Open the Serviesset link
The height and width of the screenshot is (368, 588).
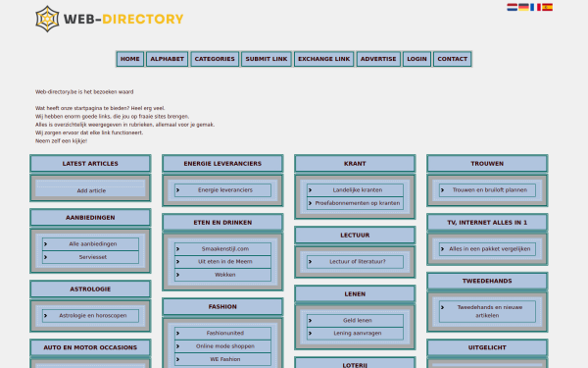[x=93, y=257]
